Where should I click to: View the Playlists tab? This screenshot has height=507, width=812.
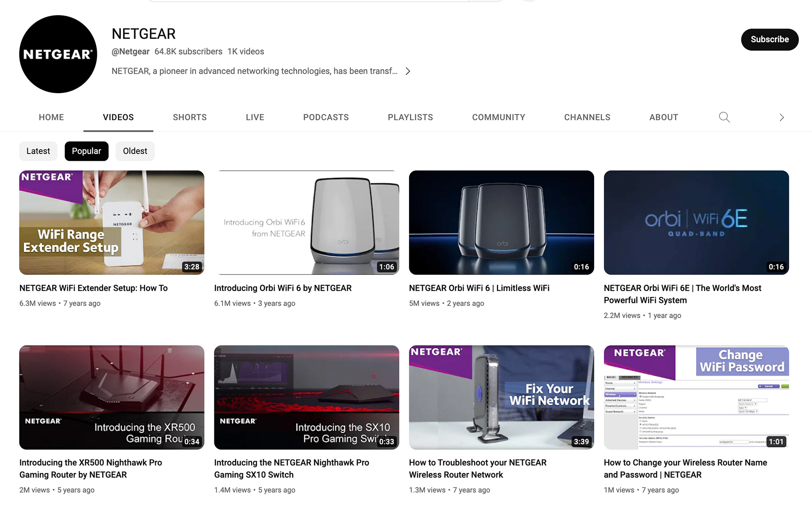[x=410, y=117]
